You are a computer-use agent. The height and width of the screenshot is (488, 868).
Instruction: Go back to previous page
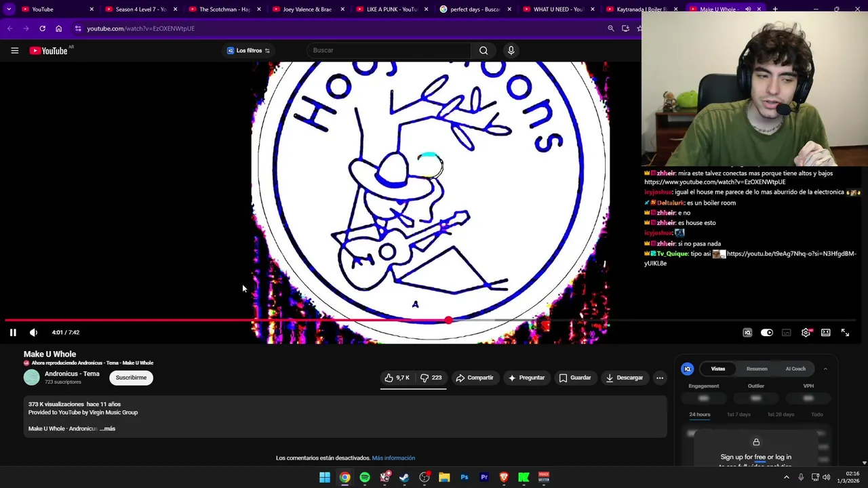click(9, 28)
